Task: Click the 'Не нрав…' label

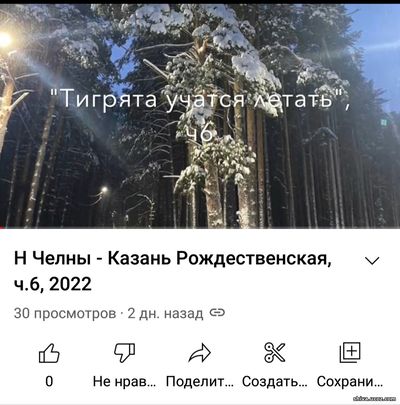Action: click(x=124, y=381)
